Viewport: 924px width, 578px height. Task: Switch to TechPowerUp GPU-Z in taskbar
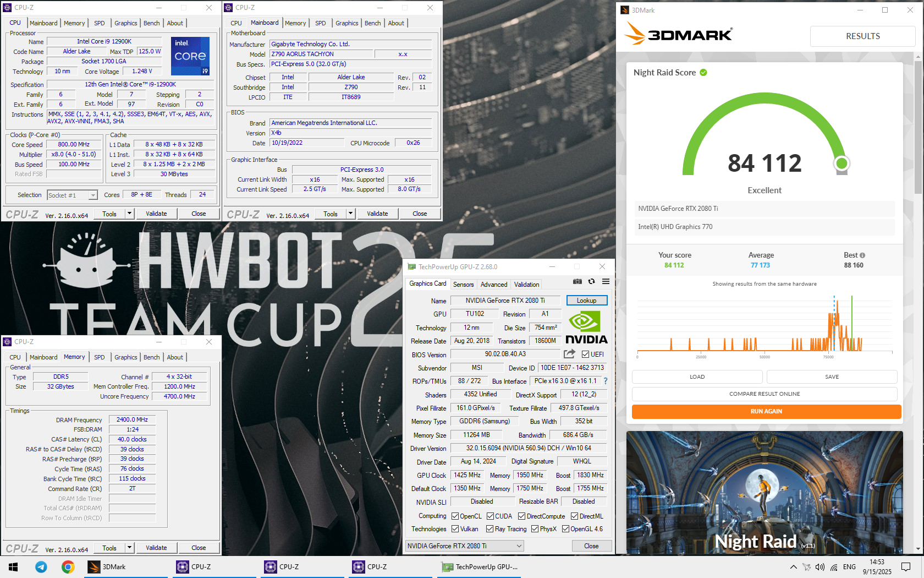479,566
